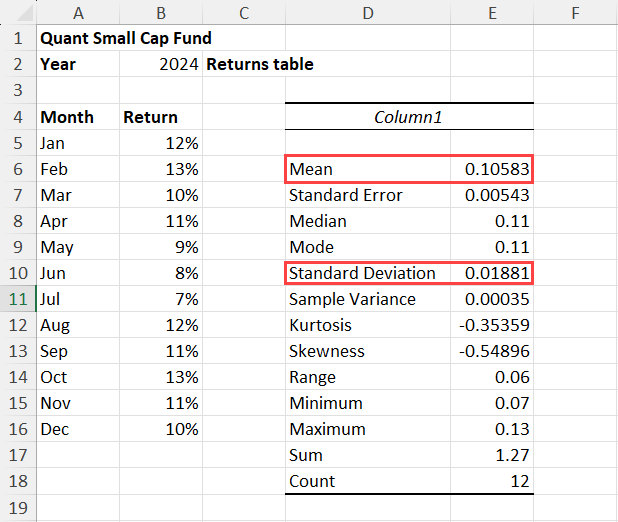Select the count value 12
The image size is (618, 522).
(x=492, y=481)
